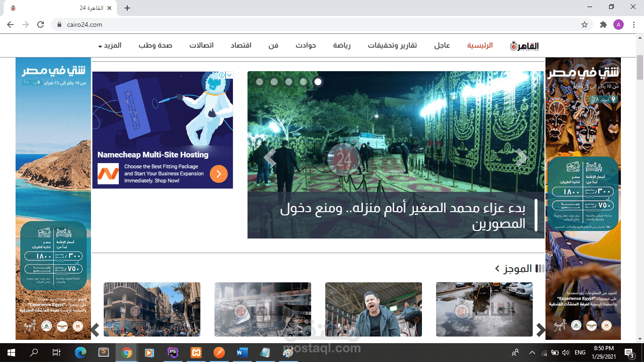Open رياضة nav item
This screenshot has width=644, height=362.
tap(342, 46)
